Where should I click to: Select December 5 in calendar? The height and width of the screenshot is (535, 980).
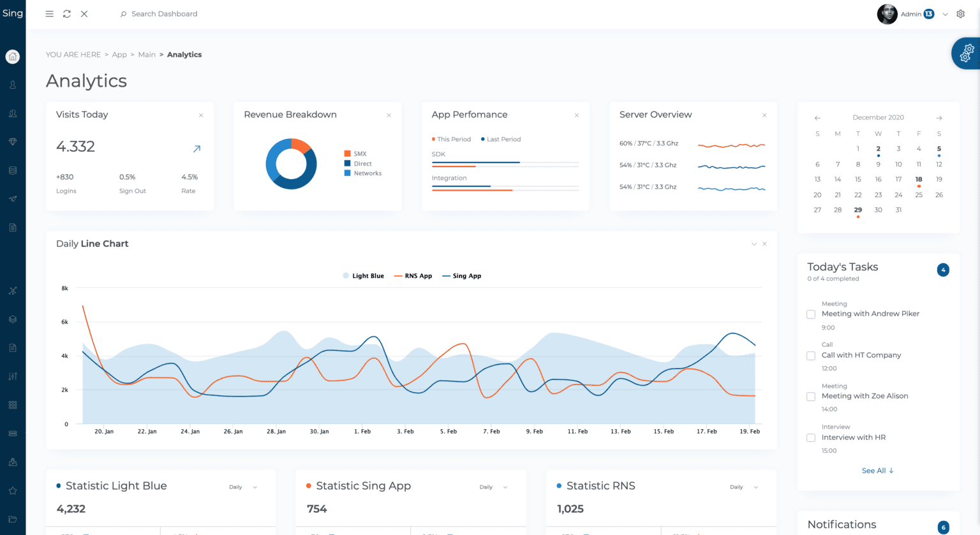939,149
